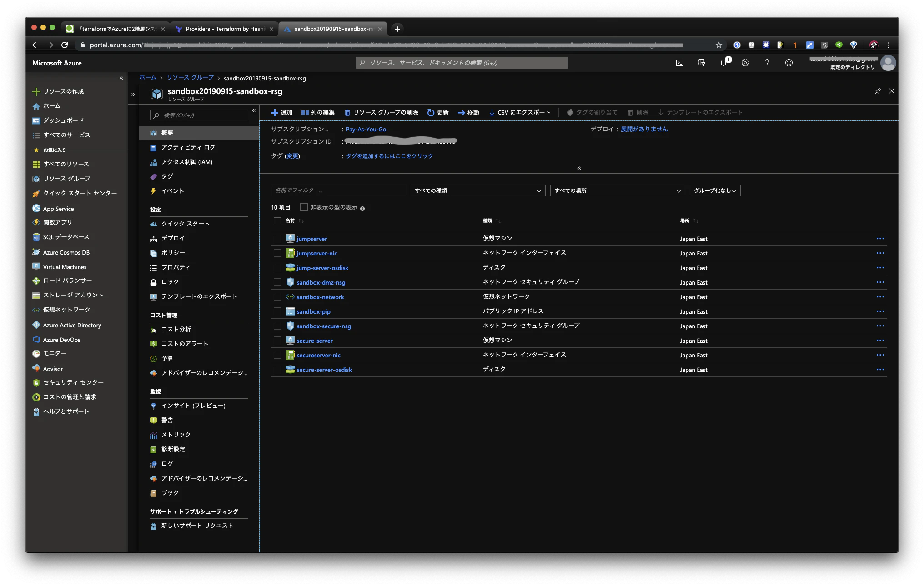
Task: Check the jumpserver row checkbox
Action: click(277, 239)
